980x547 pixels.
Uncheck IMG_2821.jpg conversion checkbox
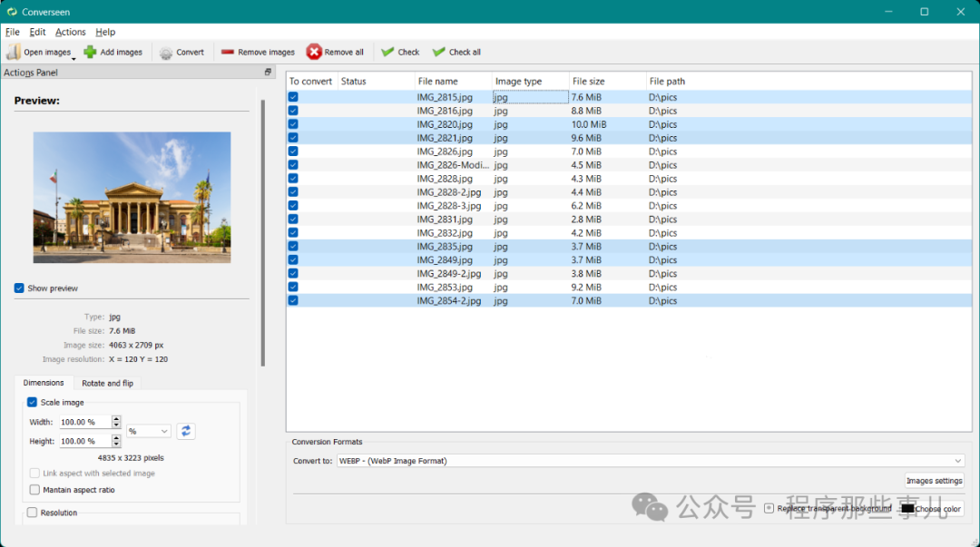tap(293, 138)
